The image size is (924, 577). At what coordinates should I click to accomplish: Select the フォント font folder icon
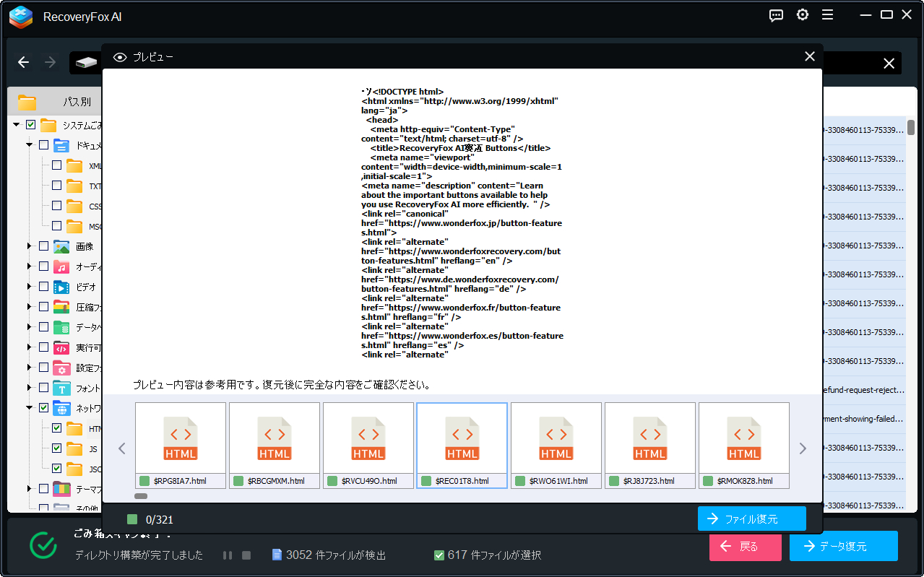coord(61,388)
